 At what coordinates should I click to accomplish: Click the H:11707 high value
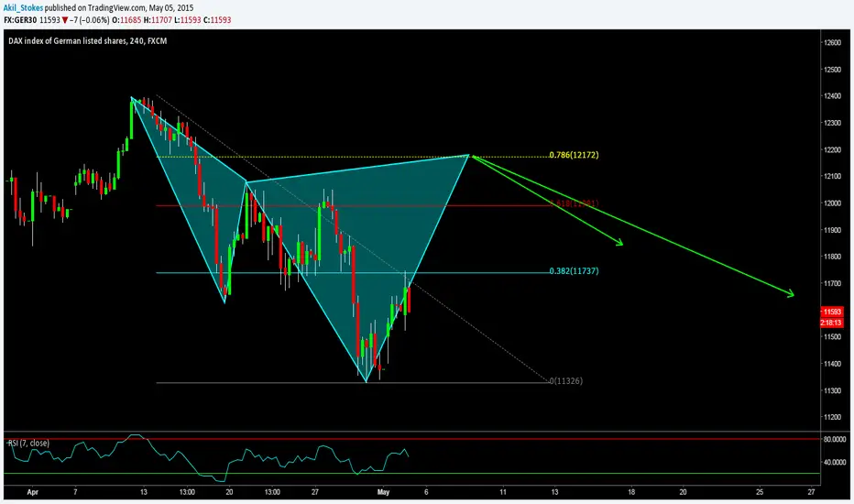click(158, 19)
